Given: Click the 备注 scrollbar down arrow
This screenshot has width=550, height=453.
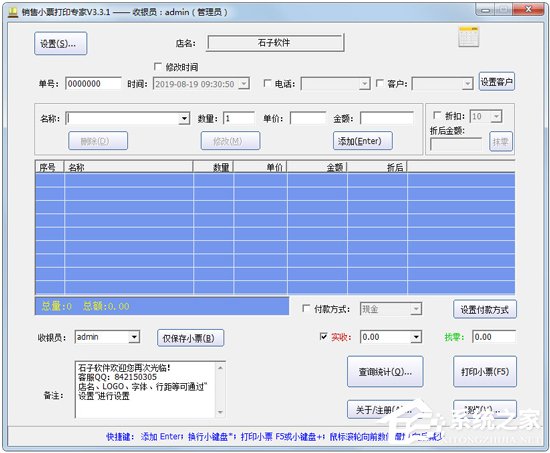Looking at the screenshot, I should [x=220, y=412].
